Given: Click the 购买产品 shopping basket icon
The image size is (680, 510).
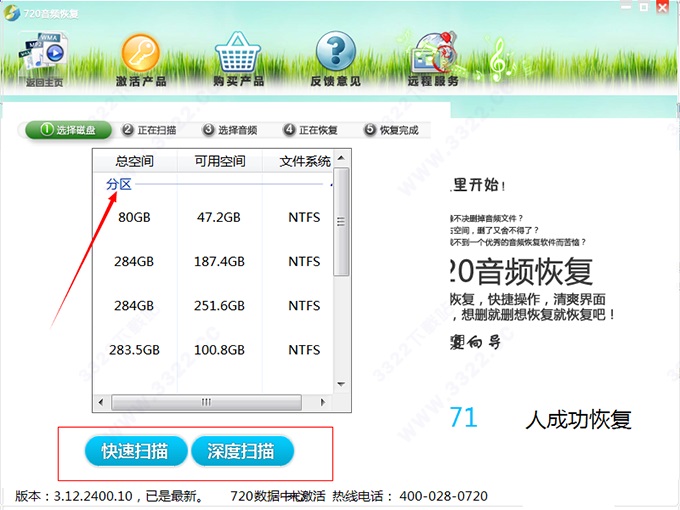Looking at the screenshot, I should tap(238, 56).
